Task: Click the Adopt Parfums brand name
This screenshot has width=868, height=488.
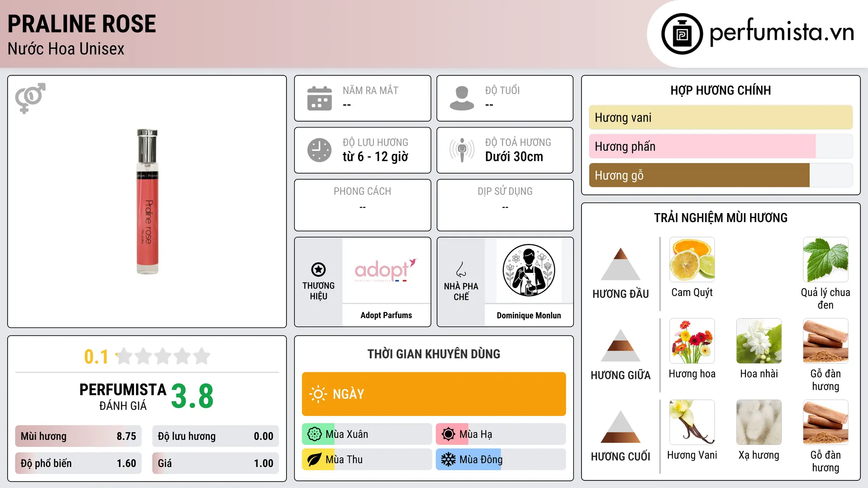Action: pos(386,315)
